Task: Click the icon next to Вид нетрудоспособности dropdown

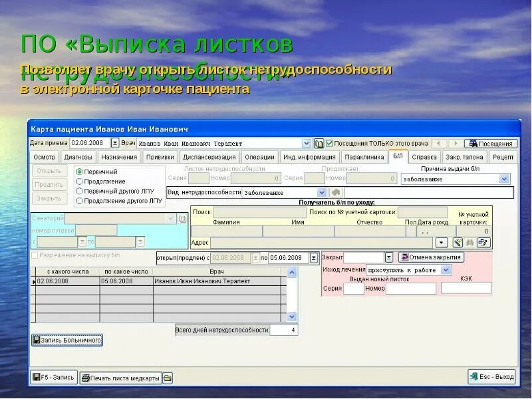Action: click(336, 192)
